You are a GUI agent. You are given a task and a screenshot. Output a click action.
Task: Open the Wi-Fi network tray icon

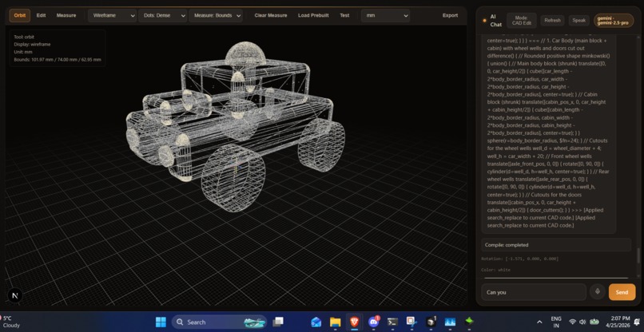pyautogui.click(x=573, y=322)
